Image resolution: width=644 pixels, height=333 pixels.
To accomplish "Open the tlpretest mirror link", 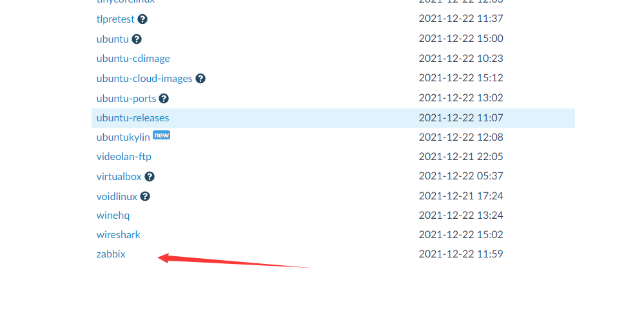I will click(115, 19).
